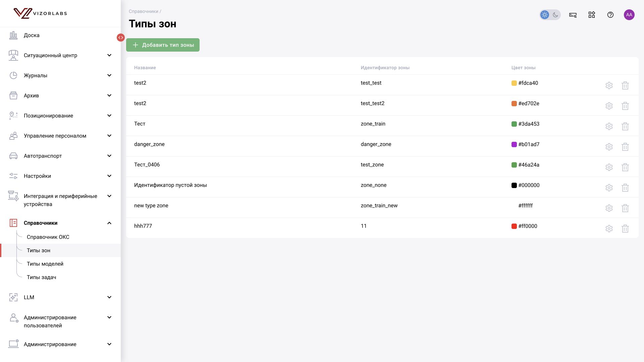This screenshot has width=644, height=362.
Task: Expand the Ситуационный центр menu
Action: coord(60,55)
